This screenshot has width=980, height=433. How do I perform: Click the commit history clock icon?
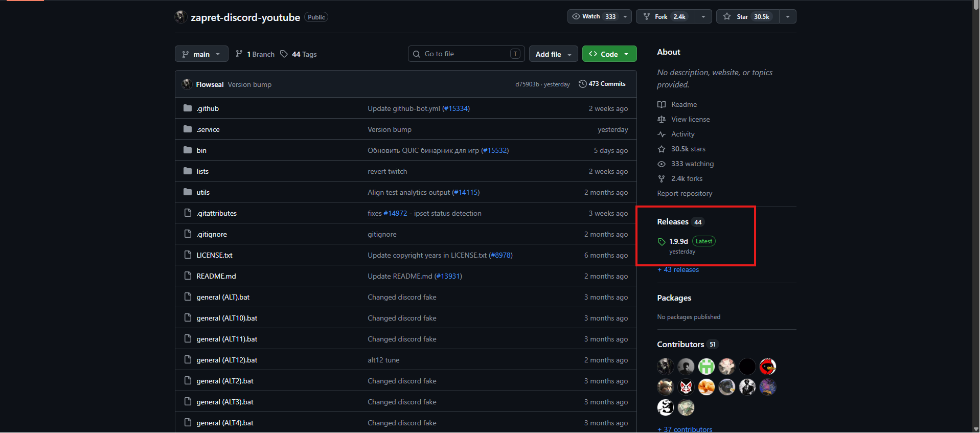click(582, 84)
